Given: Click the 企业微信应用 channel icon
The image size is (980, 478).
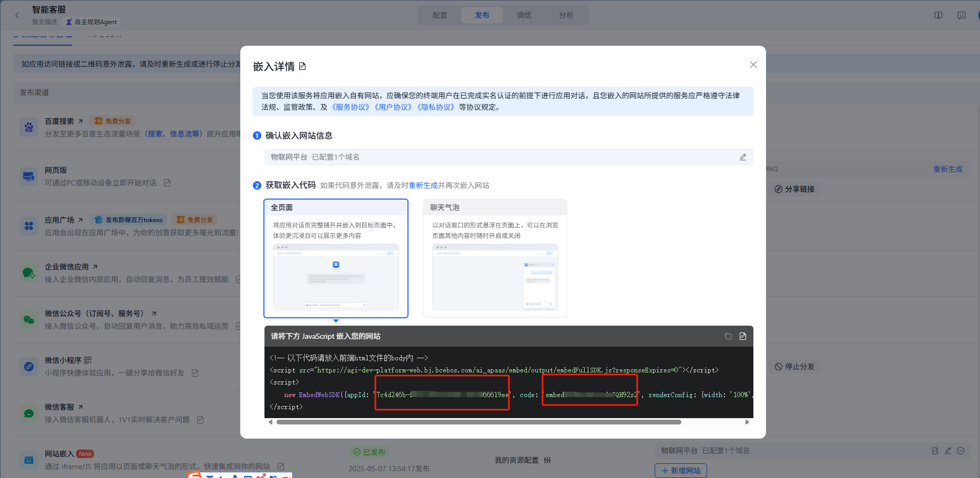Looking at the screenshot, I should pos(29,273).
